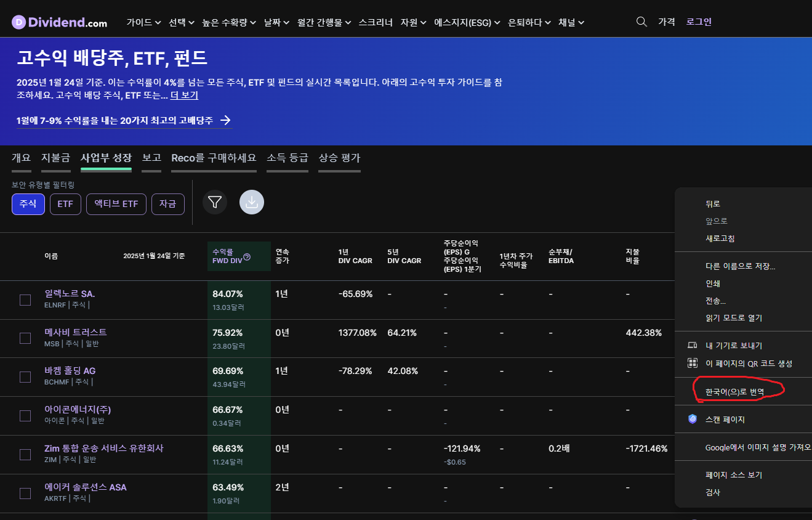This screenshot has width=812, height=520.
Task: Click the send-to-device icon in the context menu
Action: pyautogui.click(x=693, y=346)
